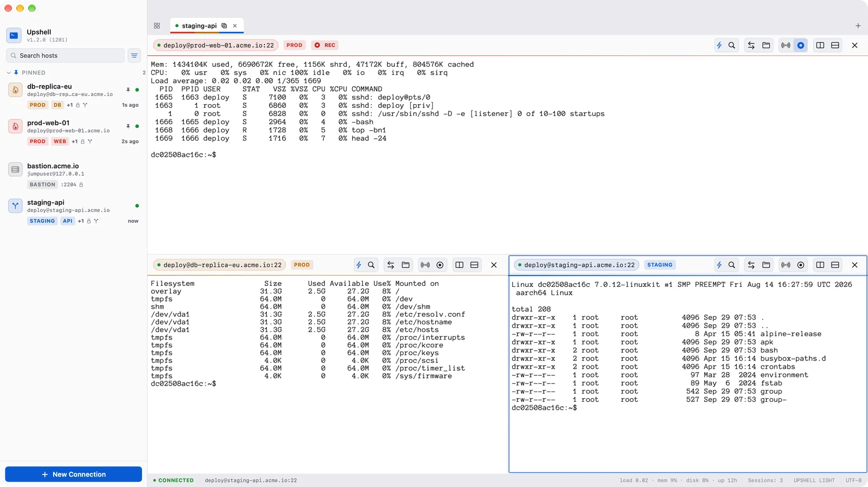Stop recording in the prod-web-01 pane
Screen dimensions: 868x487
(x=801, y=46)
